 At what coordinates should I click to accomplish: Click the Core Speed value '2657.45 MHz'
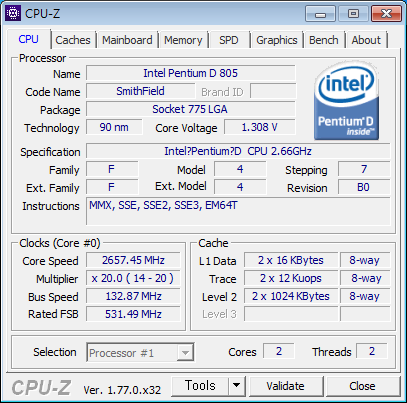(133, 260)
